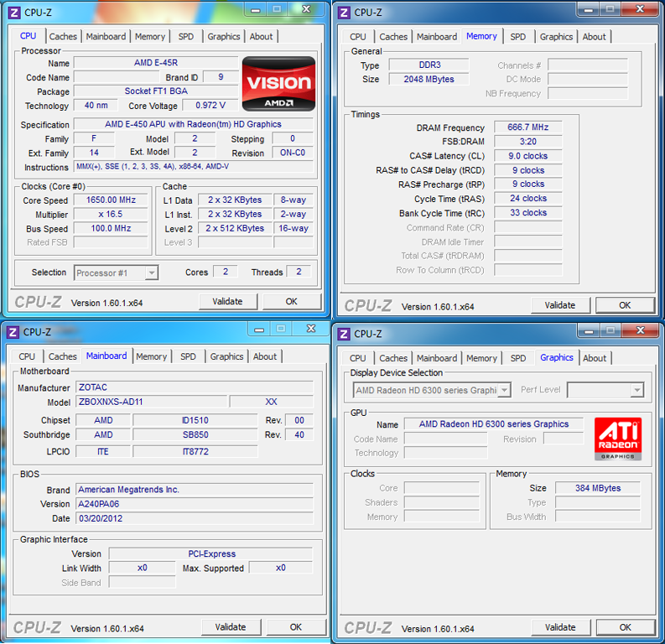Click the FSB:DRAM 3:20 value
Image resolution: width=665 pixels, height=644 pixels.
pos(528,142)
